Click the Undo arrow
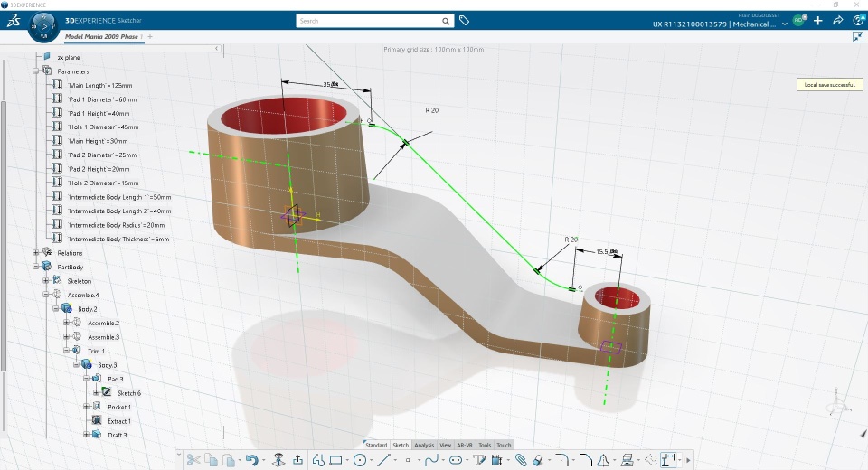 (252, 460)
